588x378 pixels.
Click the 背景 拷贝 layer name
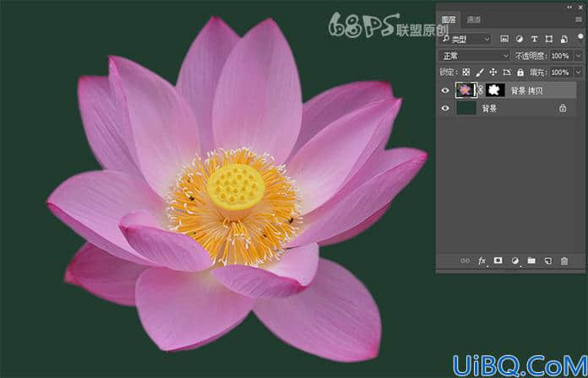pyautogui.click(x=526, y=90)
